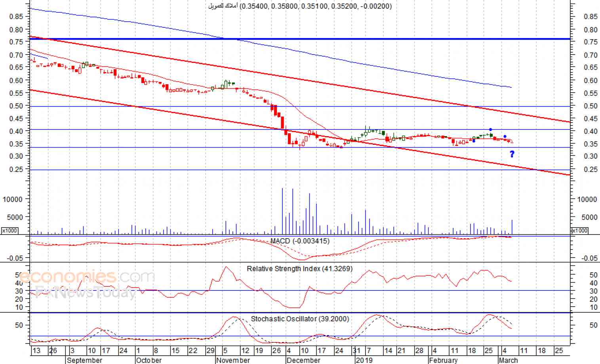Click 10000 on the left volume axis

coord(13,199)
